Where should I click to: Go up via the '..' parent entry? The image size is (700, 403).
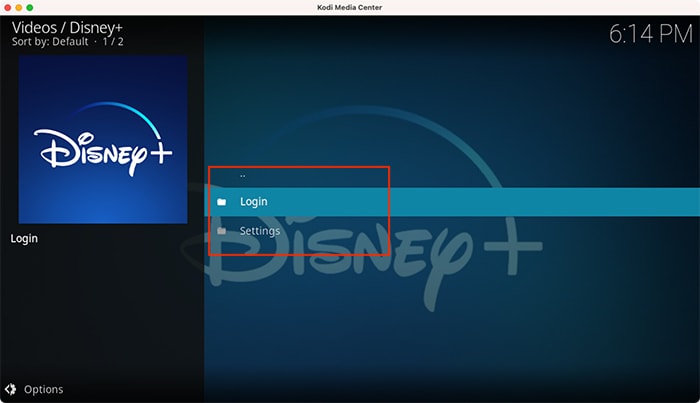click(452, 175)
